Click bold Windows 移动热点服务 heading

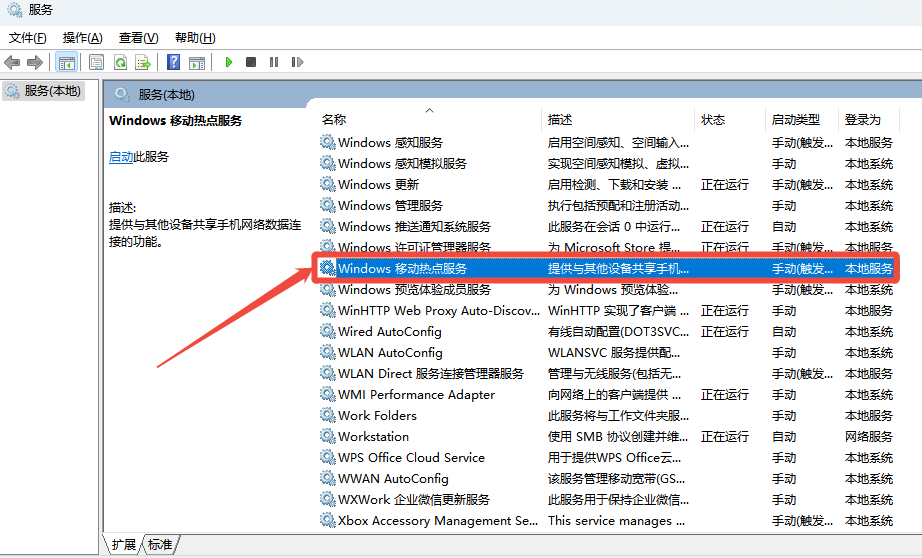click(x=175, y=121)
